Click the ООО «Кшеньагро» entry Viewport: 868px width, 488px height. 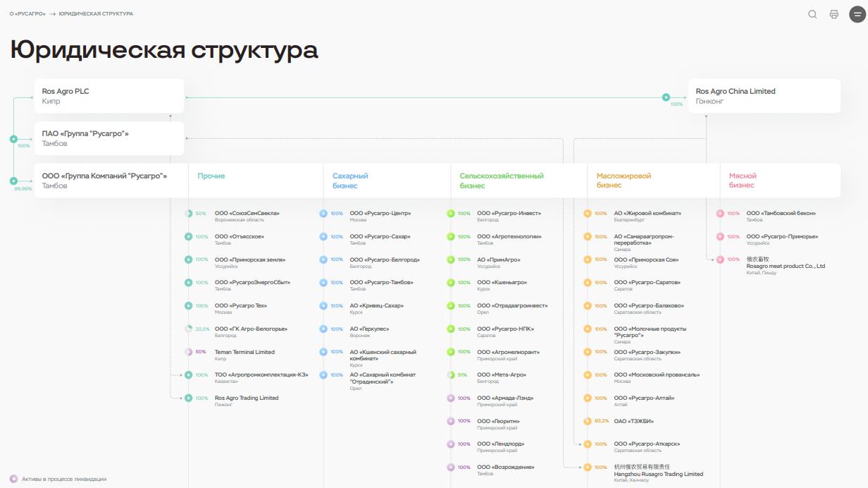coord(502,286)
